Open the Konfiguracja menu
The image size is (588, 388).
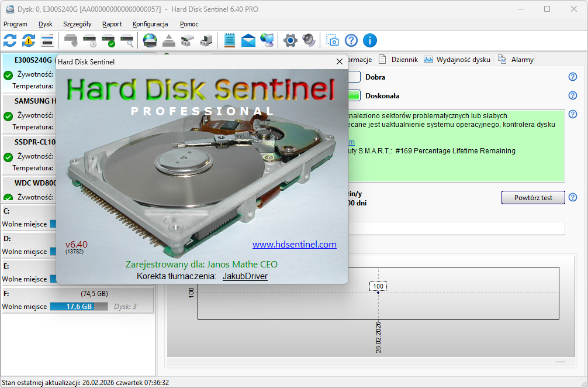(x=150, y=24)
